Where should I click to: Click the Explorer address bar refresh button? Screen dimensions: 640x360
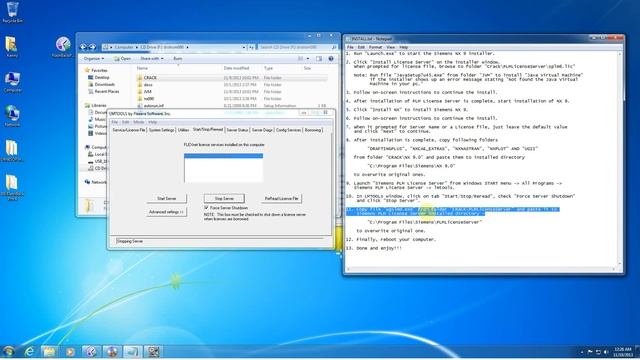click(251, 47)
